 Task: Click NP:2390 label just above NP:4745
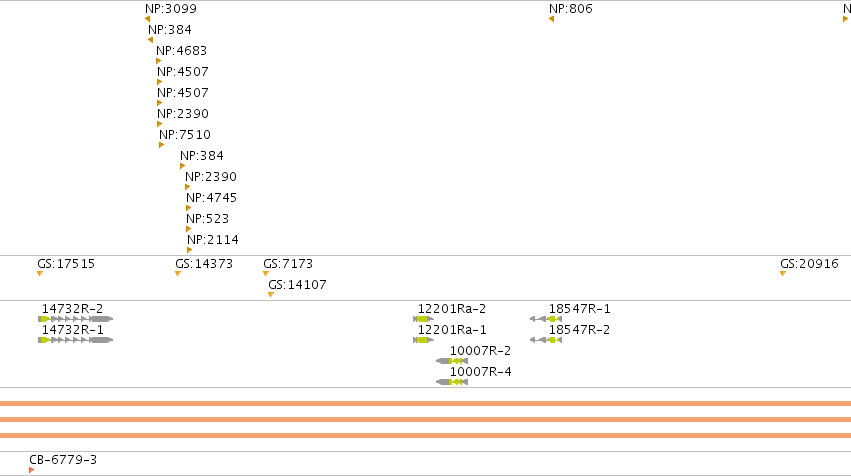pyautogui.click(x=211, y=177)
